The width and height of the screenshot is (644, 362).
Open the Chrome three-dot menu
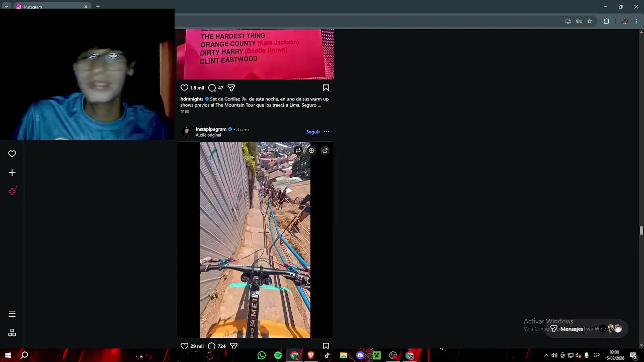point(636,21)
